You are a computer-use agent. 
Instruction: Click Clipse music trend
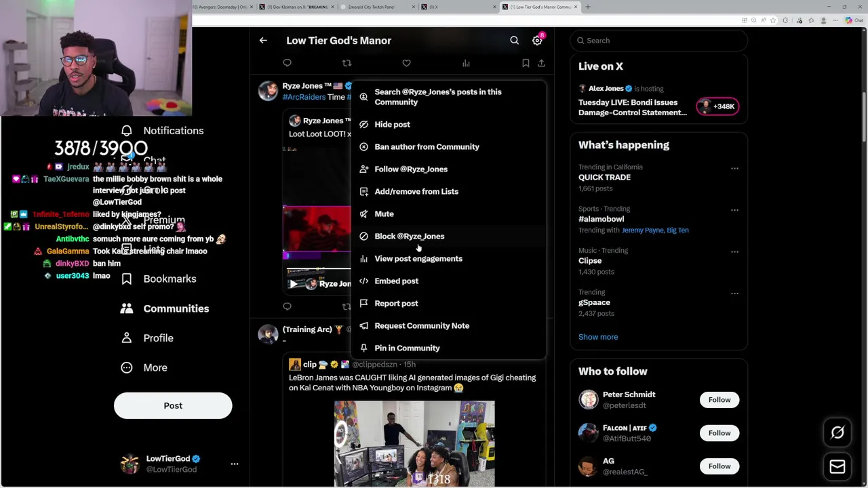(x=590, y=261)
